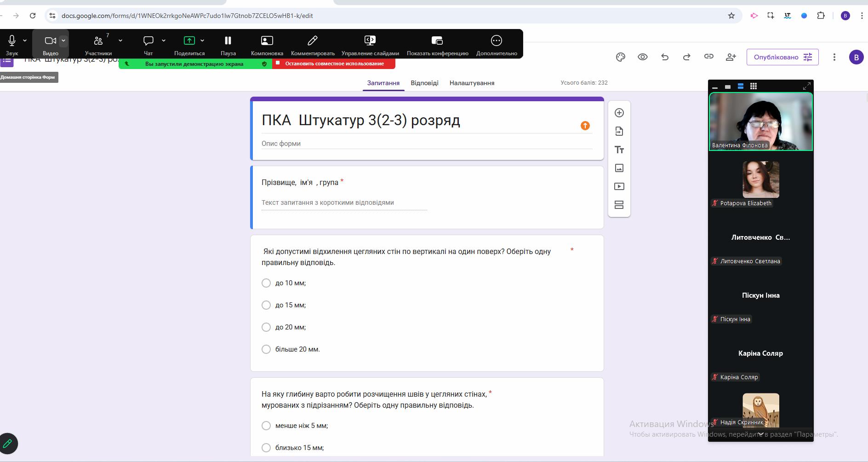Select the 'до 20 мм' radio option
Viewport: 868px width, 462px height.
pos(266,327)
